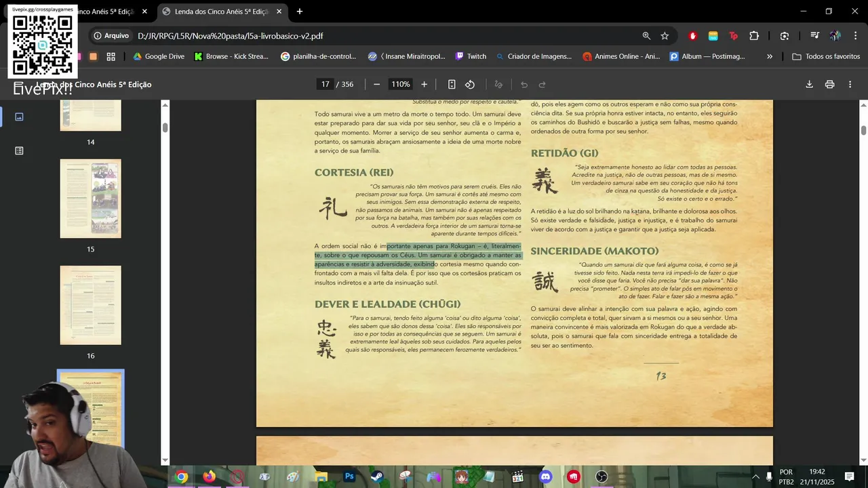Open the planilha-de-control bookmark
Screen dimensions: 868x488
(x=319, y=56)
